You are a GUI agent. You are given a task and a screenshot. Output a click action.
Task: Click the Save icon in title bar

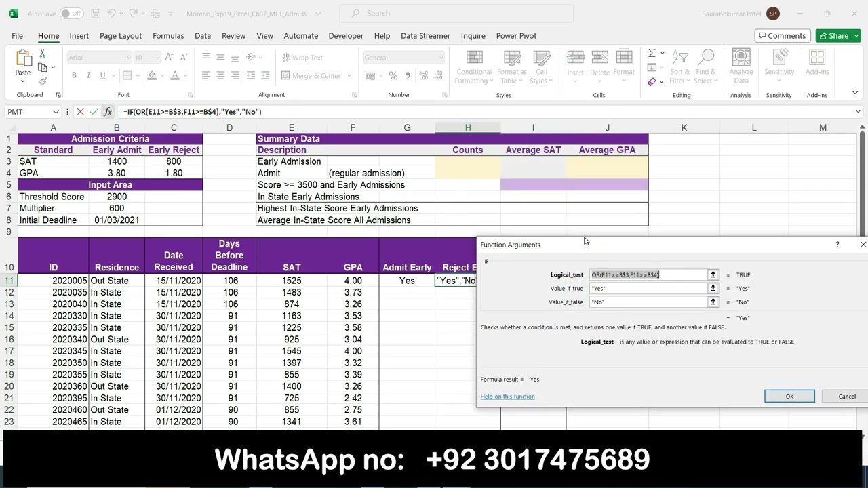(x=95, y=14)
